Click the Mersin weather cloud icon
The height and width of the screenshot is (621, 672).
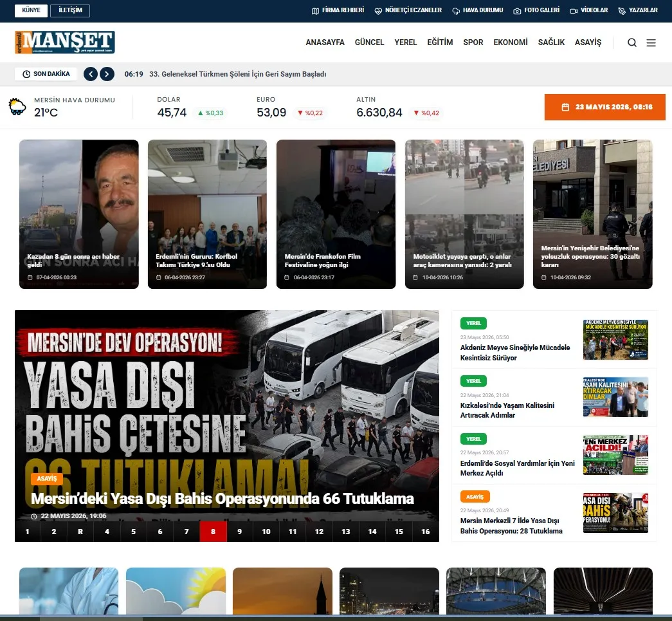17,107
